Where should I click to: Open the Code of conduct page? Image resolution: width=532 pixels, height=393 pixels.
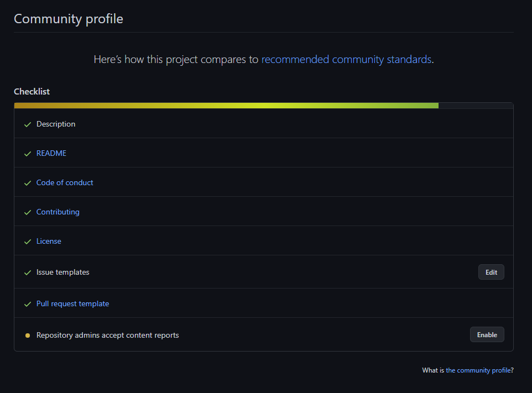pyautogui.click(x=64, y=182)
